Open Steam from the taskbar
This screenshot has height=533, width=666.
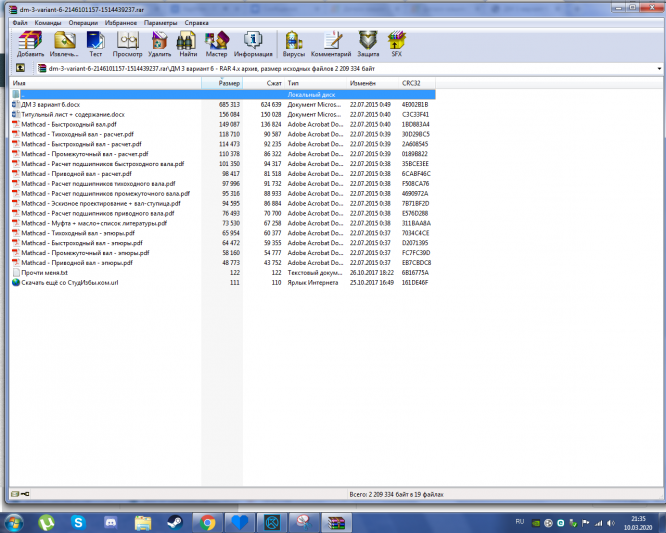pyautogui.click(x=175, y=522)
